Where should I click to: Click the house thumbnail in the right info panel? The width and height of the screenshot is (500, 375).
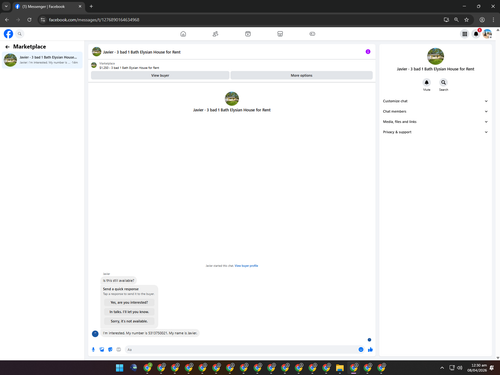[x=435, y=56]
